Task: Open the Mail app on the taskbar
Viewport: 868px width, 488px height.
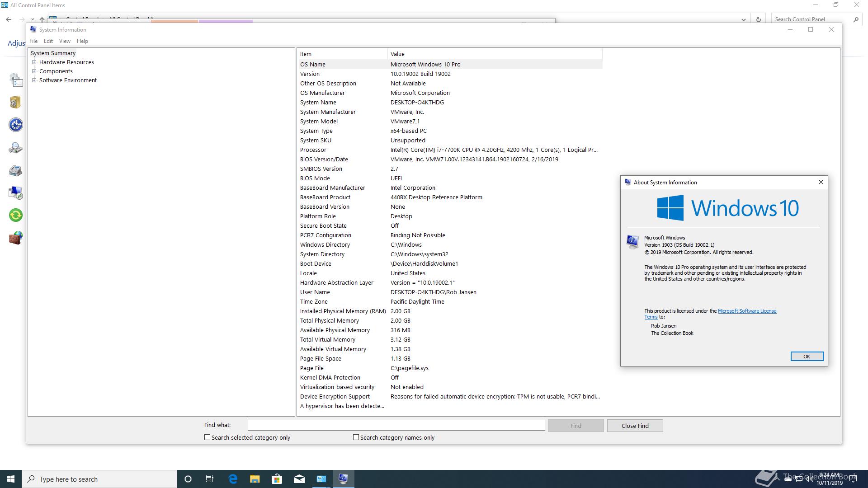Action: coord(299,479)
